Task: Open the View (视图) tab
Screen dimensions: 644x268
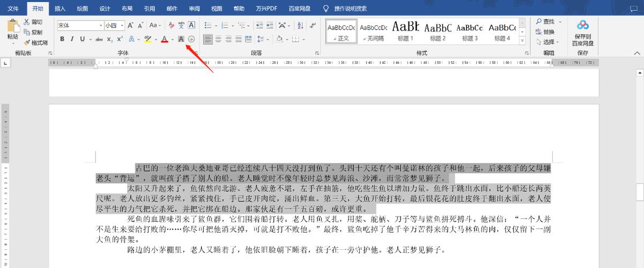Action: 217,9
